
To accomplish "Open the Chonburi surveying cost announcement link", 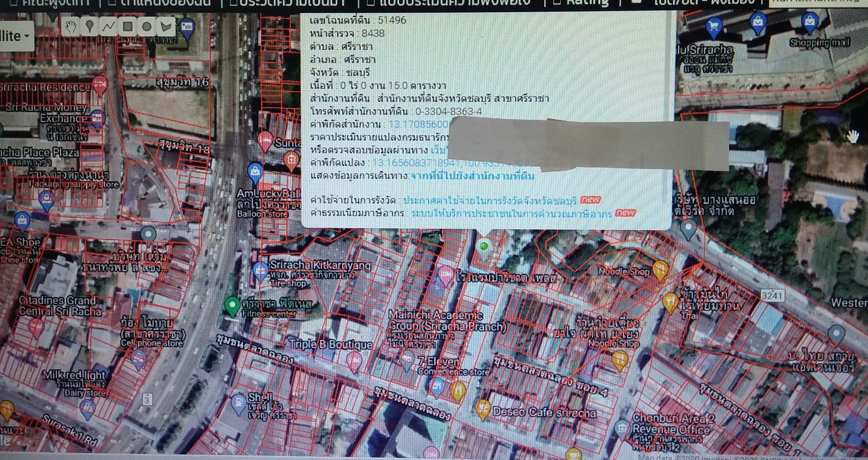I will 490,200.
